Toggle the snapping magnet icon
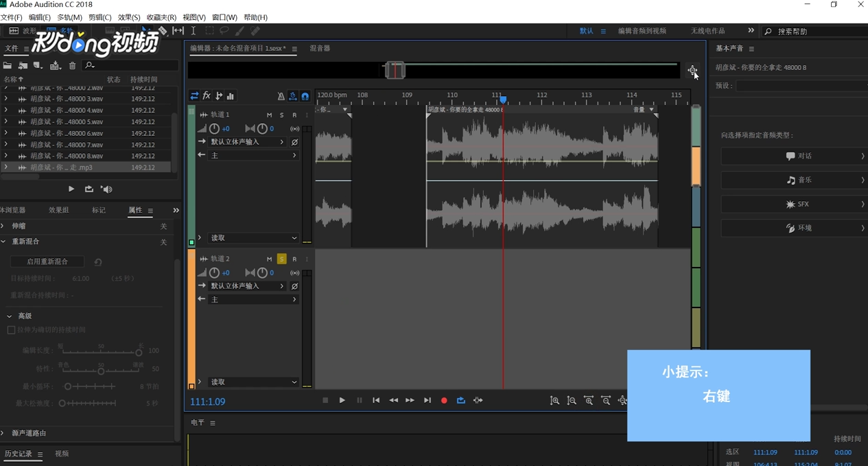The width and height of the screenshot is (868, 466). click(x=305, y=96)
